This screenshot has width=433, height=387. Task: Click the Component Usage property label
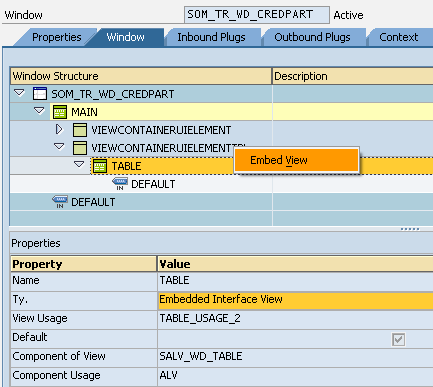pyautogui.click(x=56, y=375)
